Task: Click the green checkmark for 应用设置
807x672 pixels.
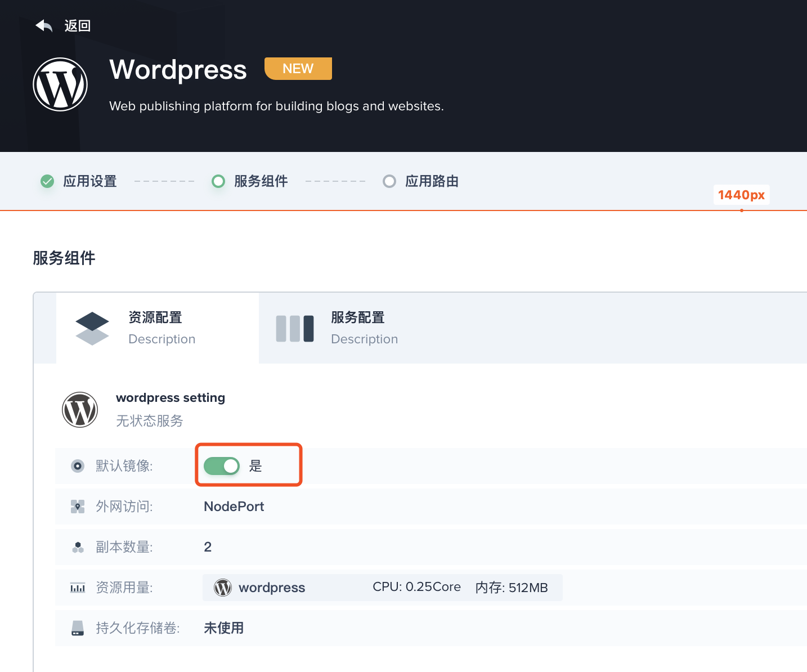Action: pos(47,181)
